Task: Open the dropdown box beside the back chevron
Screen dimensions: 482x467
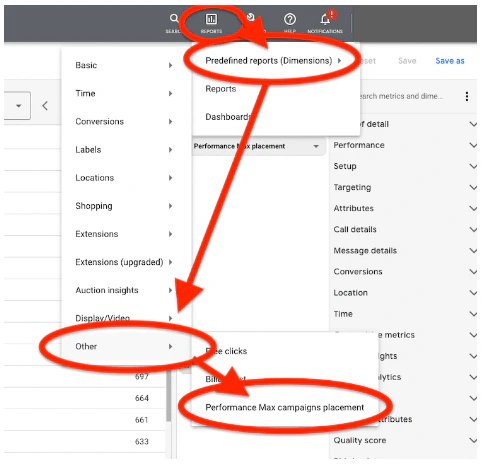Action: pos(17,106)
